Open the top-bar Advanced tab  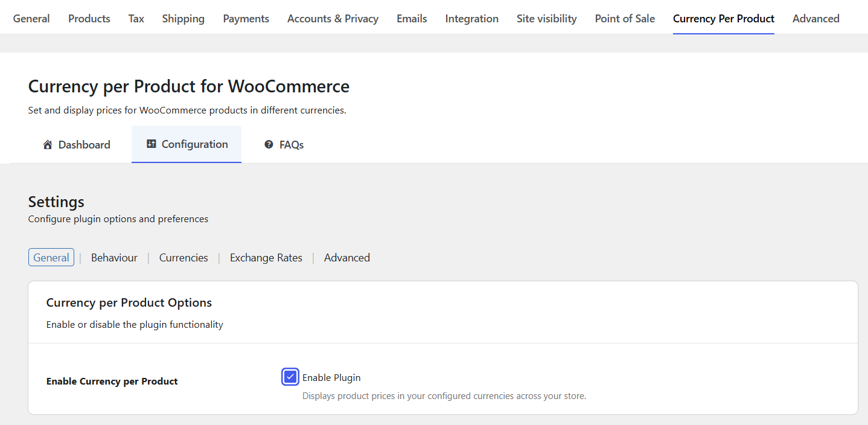pyautogui.click(x=816, y=19)
